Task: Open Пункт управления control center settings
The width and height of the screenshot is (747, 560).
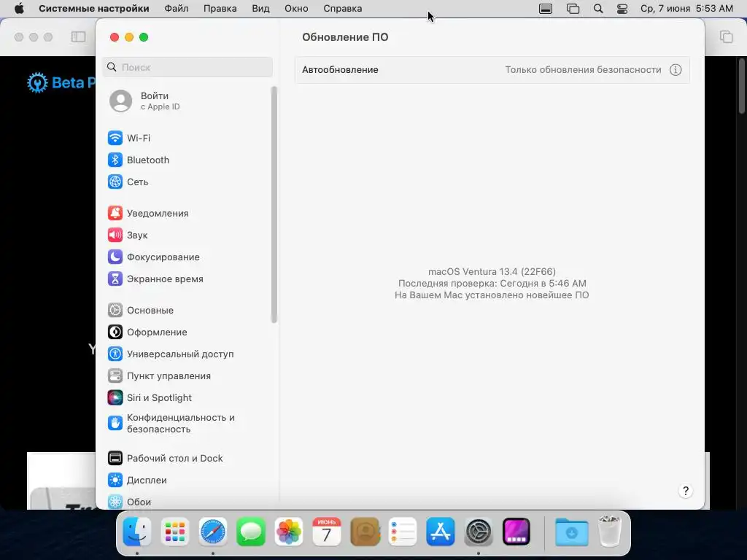Action: pos(159,376)
